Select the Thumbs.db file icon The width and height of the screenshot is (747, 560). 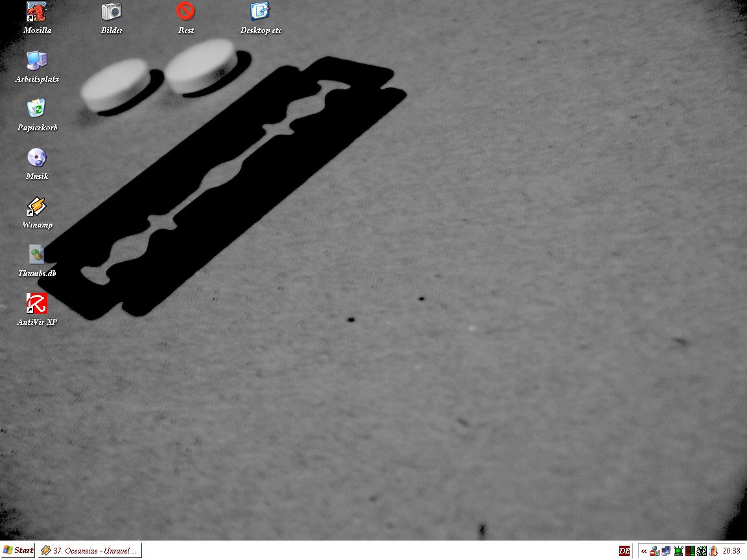(x=37, y=255)
